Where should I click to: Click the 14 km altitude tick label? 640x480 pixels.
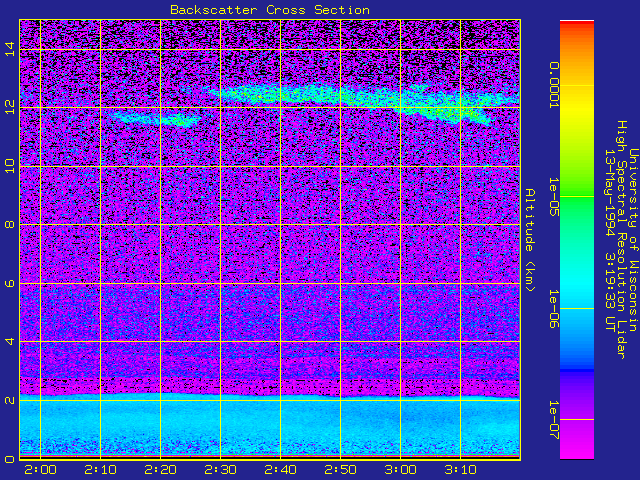[10, 49]
